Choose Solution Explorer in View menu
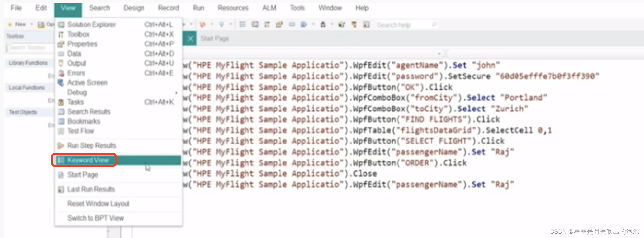Image resolution: width=644 pixels, height=238 pixels. pos(118,25)
